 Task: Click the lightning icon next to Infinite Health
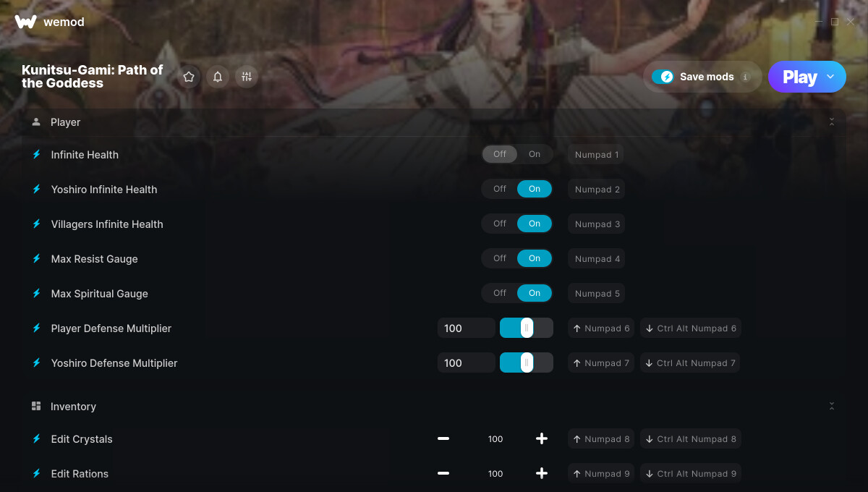pos(36,154)
